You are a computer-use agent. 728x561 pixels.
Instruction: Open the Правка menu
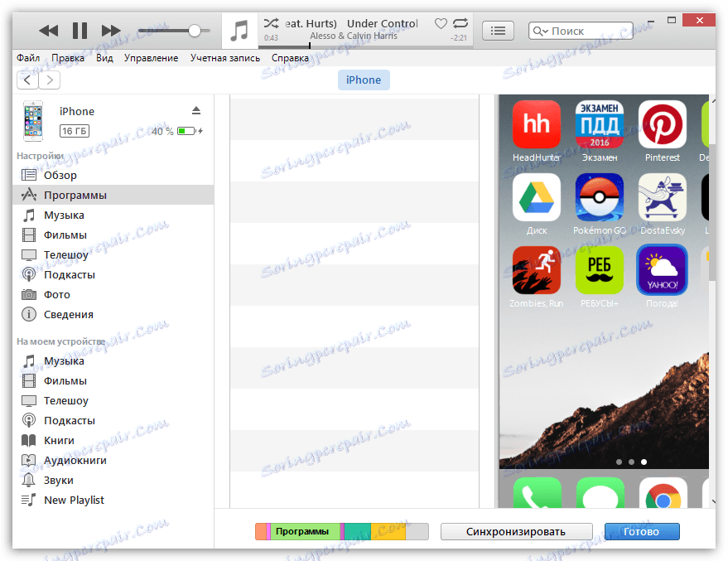(x=68, y=58)
